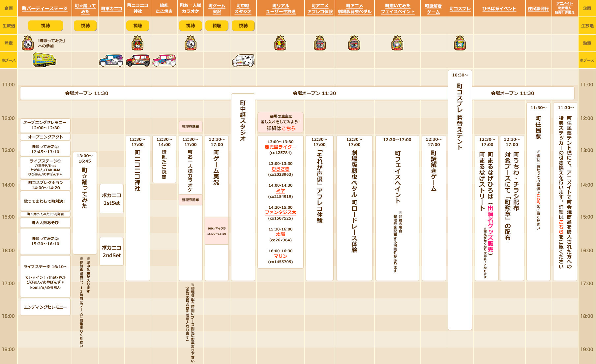Click upper 整理券配布 label near 12:00

point(191,127)
